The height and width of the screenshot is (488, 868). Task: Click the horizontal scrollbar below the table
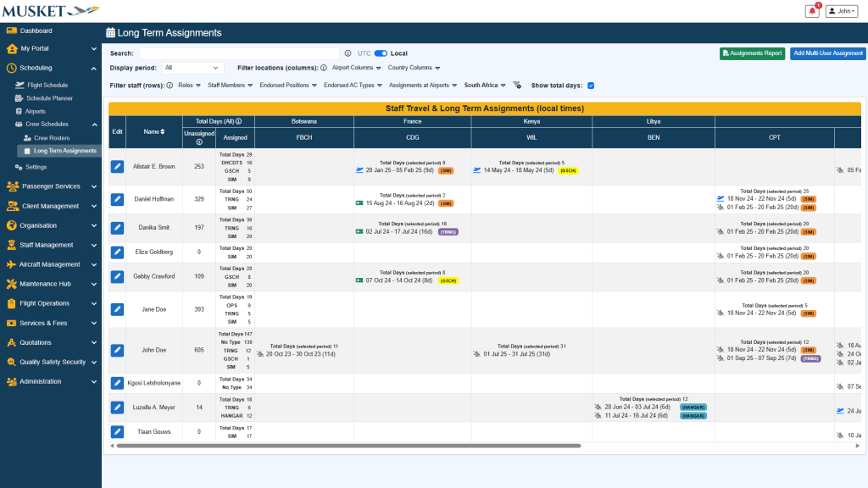click(x=348, y=445)
